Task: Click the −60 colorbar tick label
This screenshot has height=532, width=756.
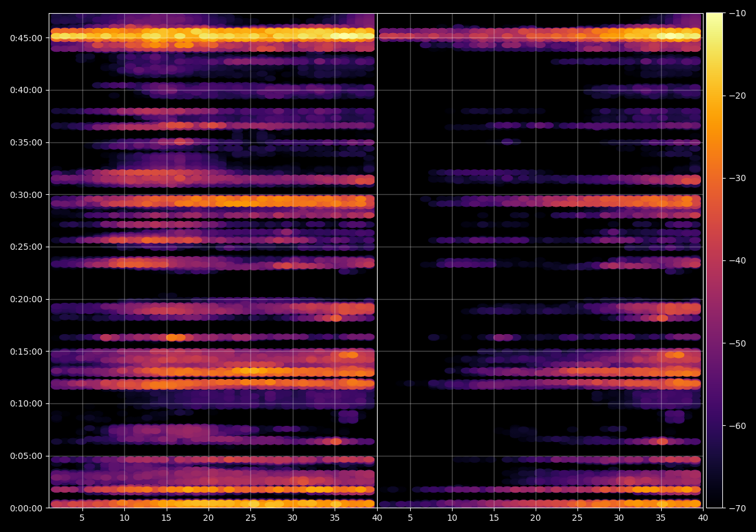Action: 737,425
